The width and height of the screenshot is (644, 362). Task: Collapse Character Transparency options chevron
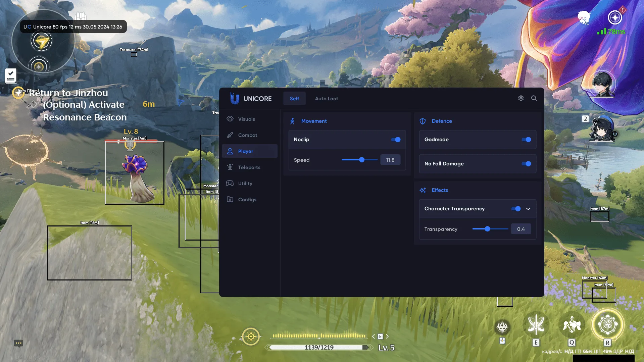(x=528, y=209)
